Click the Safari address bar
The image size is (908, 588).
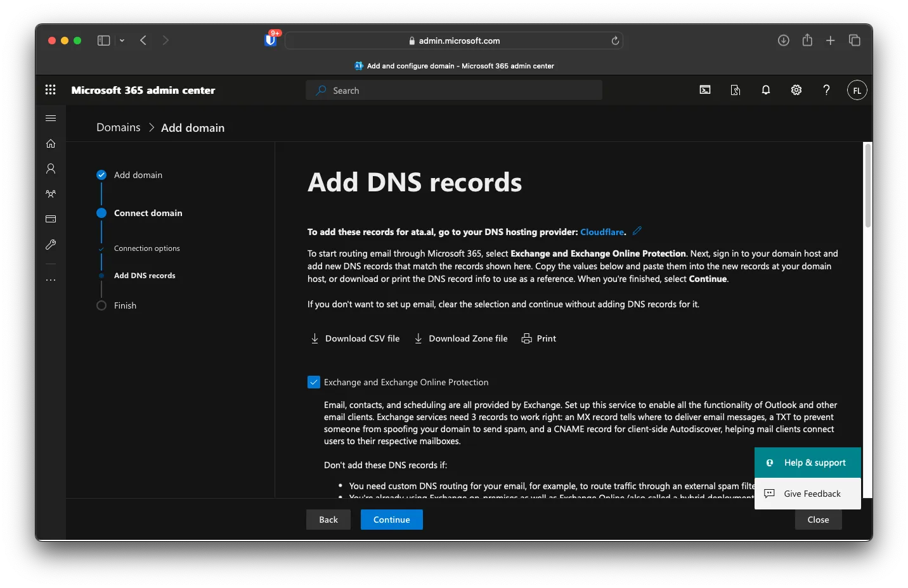coord(454,41)
